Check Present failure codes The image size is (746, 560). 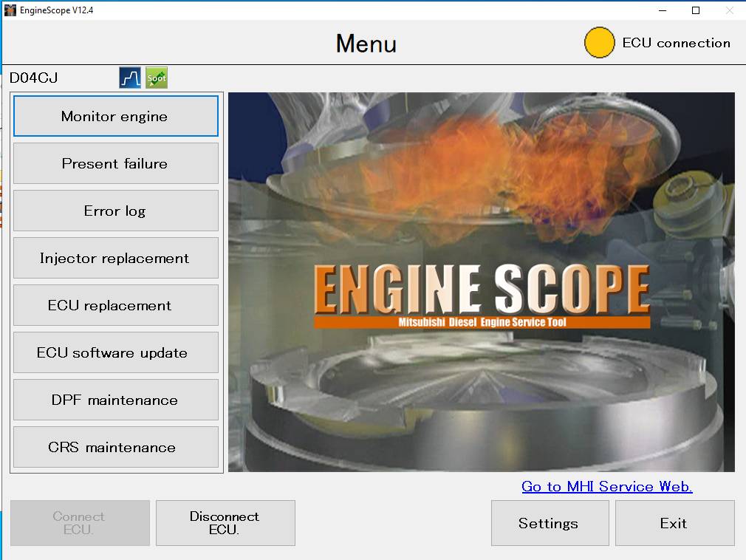[115, 163]
